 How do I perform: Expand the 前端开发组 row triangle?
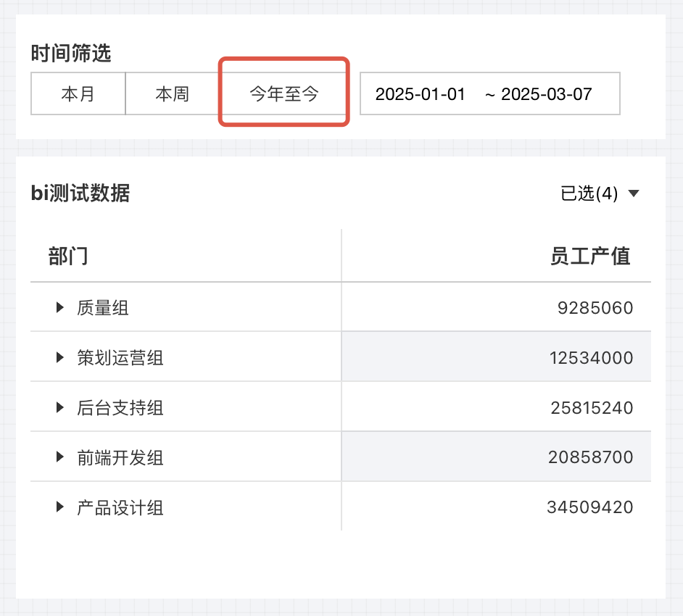(60, 457)
